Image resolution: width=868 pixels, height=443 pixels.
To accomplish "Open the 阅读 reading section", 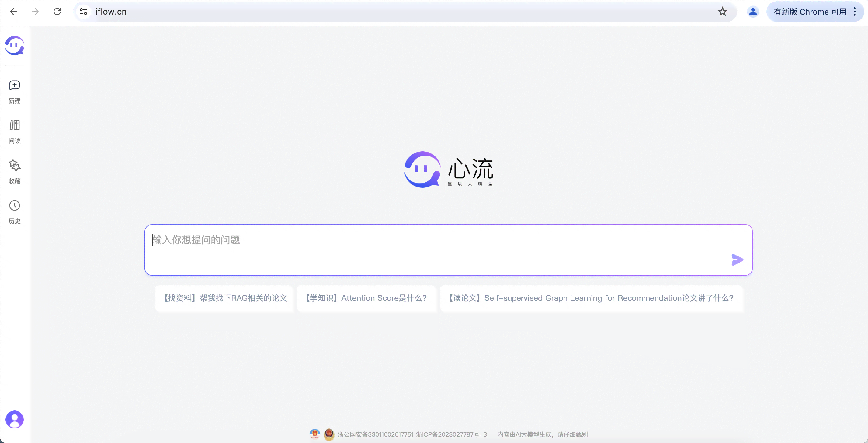I will 15,132.
